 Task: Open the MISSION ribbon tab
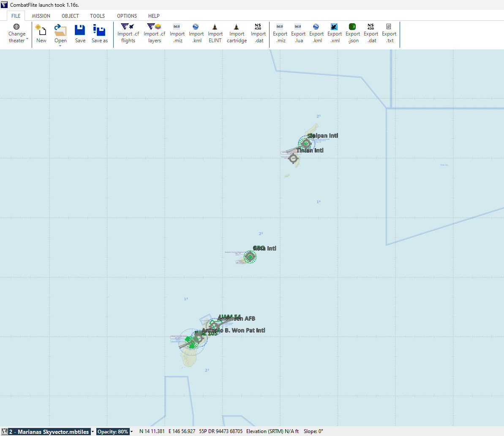(x=41, y=16)
